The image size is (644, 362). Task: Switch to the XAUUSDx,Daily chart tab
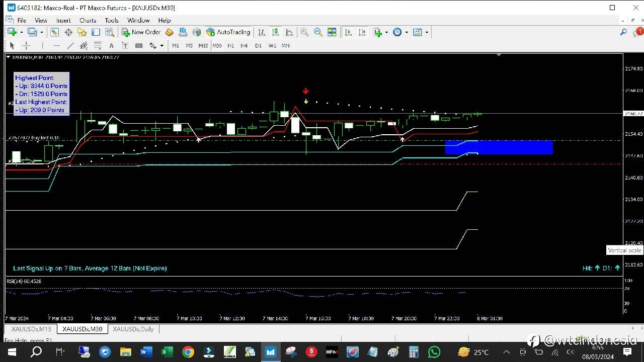pyautogui.click(x=133, y=329)
